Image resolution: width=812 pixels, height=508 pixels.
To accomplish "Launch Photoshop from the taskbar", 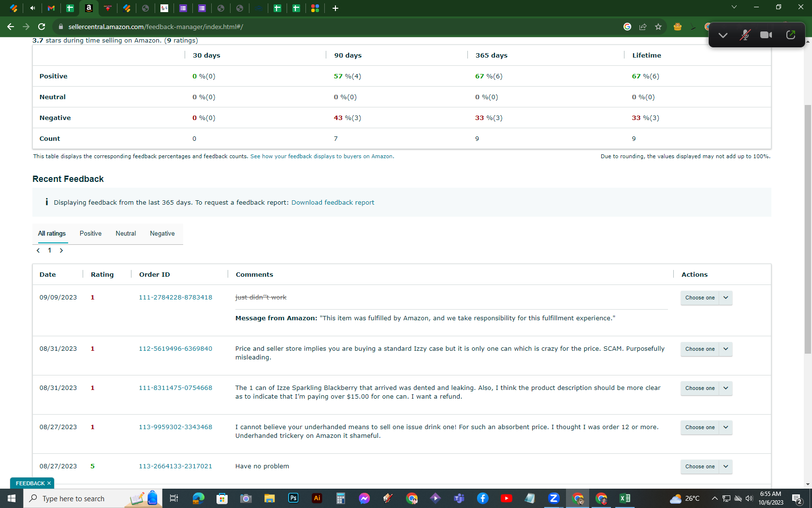I will pos(293,498).
